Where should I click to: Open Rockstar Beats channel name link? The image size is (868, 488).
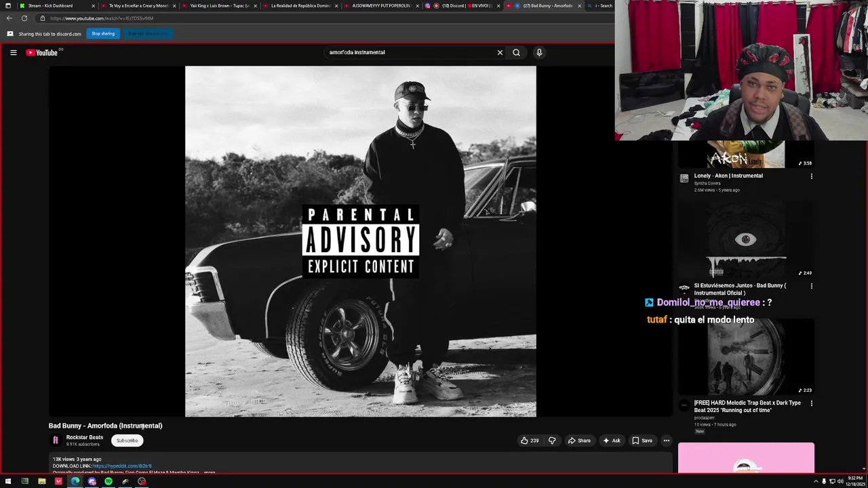[85, 437]
